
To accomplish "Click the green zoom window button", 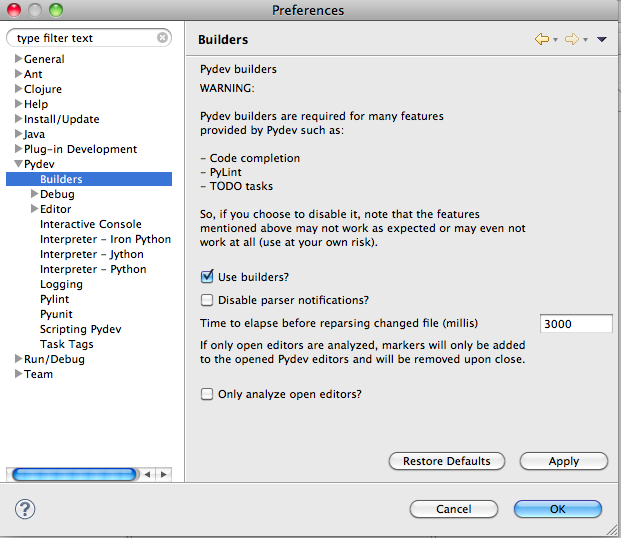I will (56, 10).
